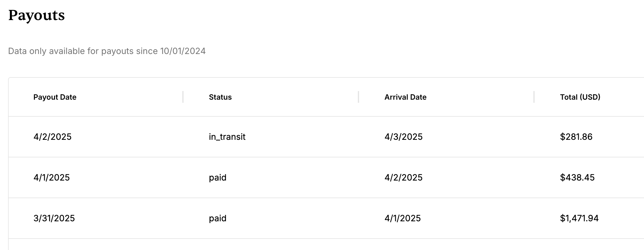Click the Payout Date column header
The height and width of the screenshot is (250, 644).
pos(55,97)
